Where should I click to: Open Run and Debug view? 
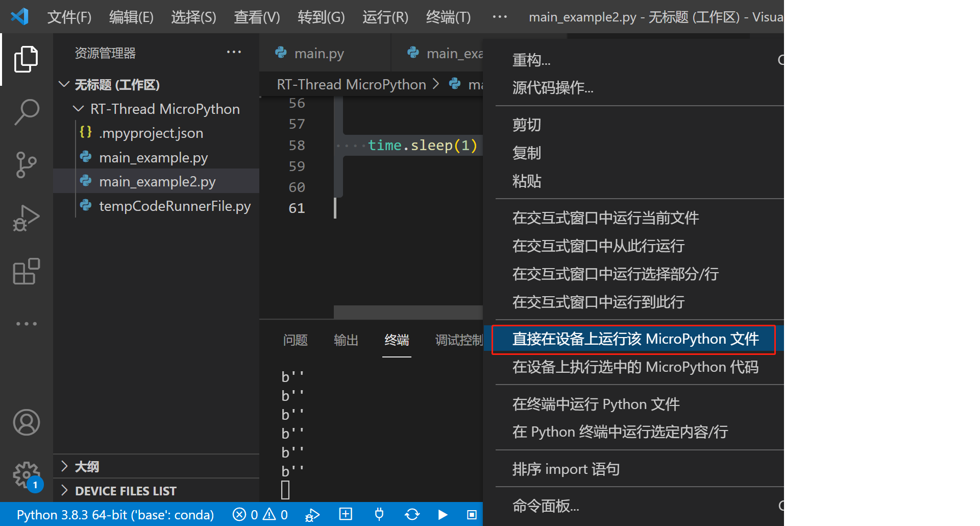click(x=26, y=218)
